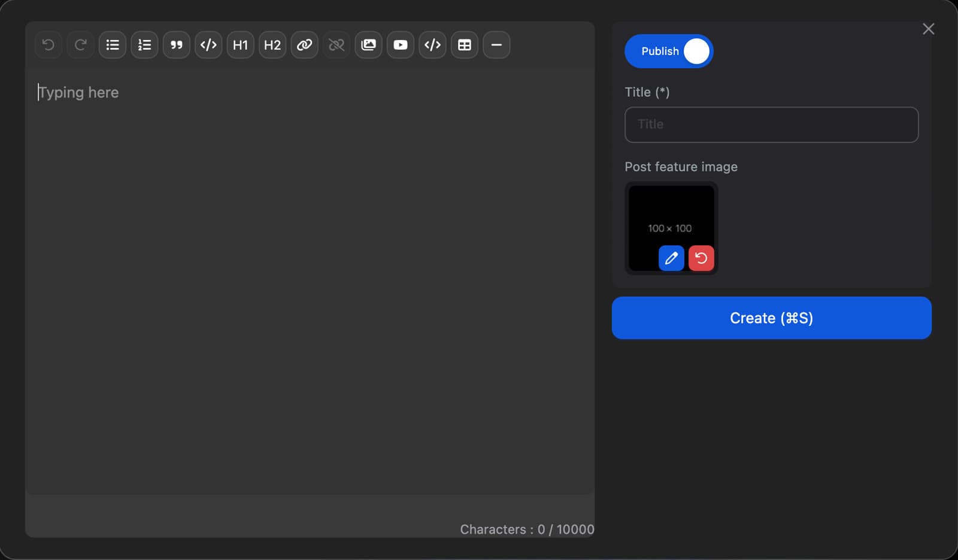Click the 'Title (*)' label
Viewport: 958px width, 560px height.
tap(647, 92)
